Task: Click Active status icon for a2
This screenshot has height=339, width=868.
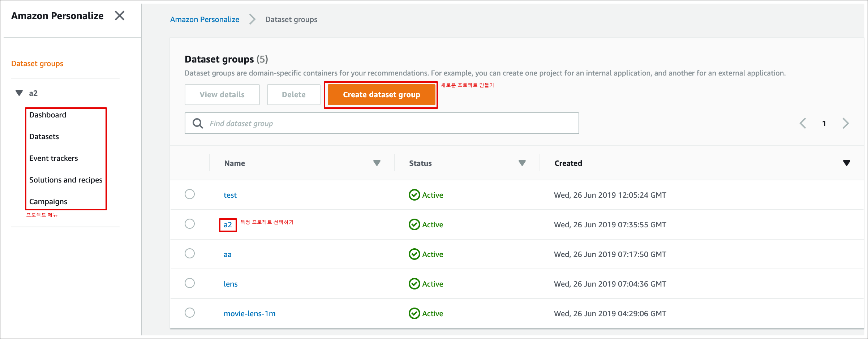Action: pos(414,224)
